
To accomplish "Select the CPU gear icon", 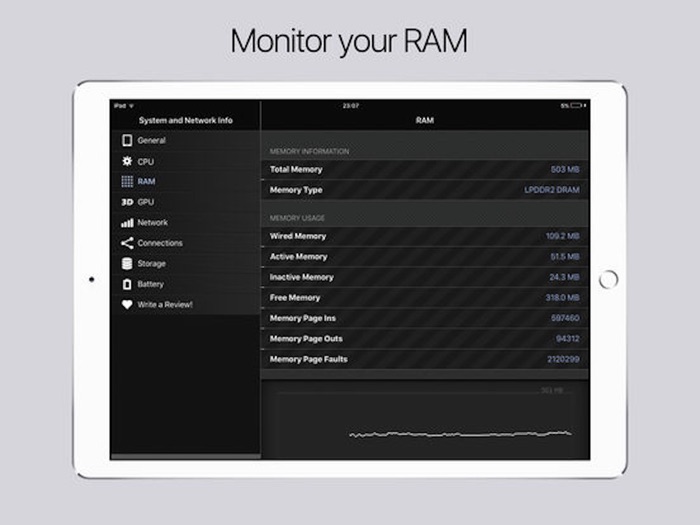I will coord(127,161).
